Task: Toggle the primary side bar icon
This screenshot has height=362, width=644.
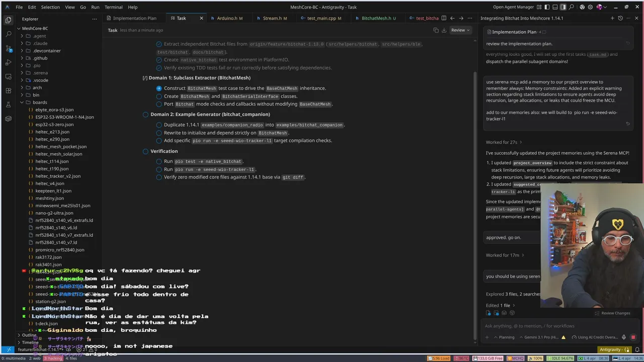Action: pos(546,7)
